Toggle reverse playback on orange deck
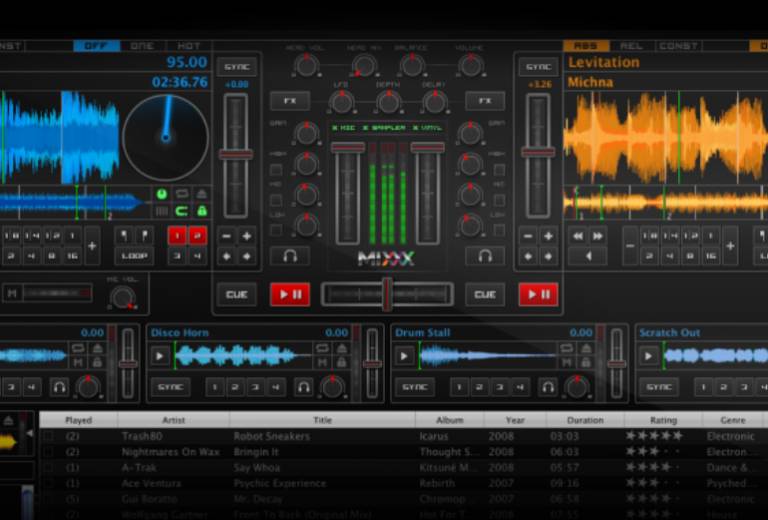Viewport: 768px width, 520px height. (x=588, y=256)
